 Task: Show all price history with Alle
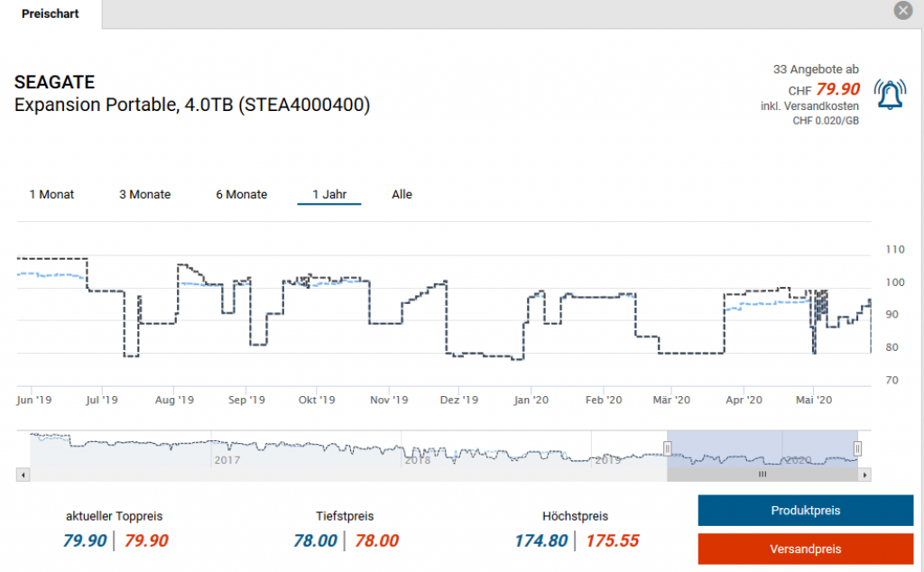point(402,194)
